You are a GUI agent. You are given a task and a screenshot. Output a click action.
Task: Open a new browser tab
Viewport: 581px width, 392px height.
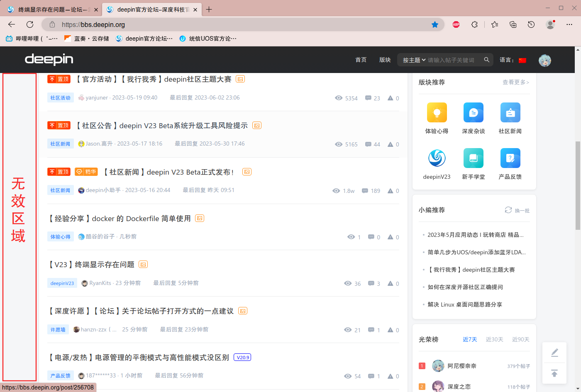point(209,9)
